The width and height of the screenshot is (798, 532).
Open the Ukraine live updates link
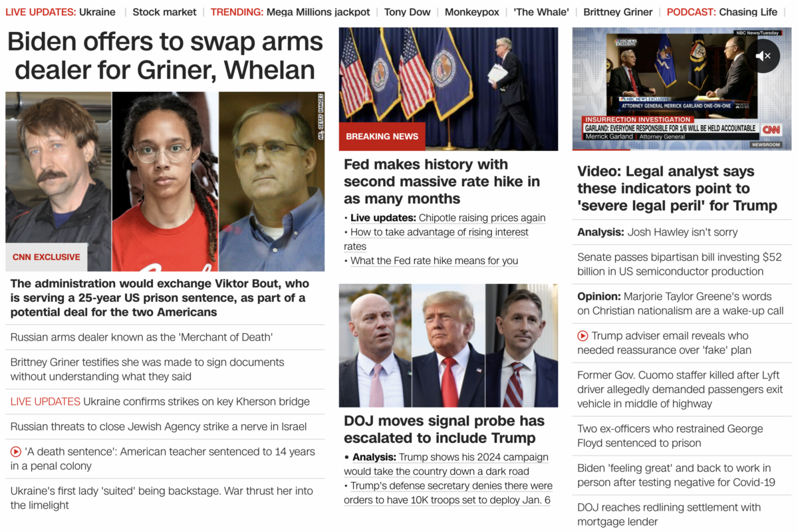tap(97, 12)
